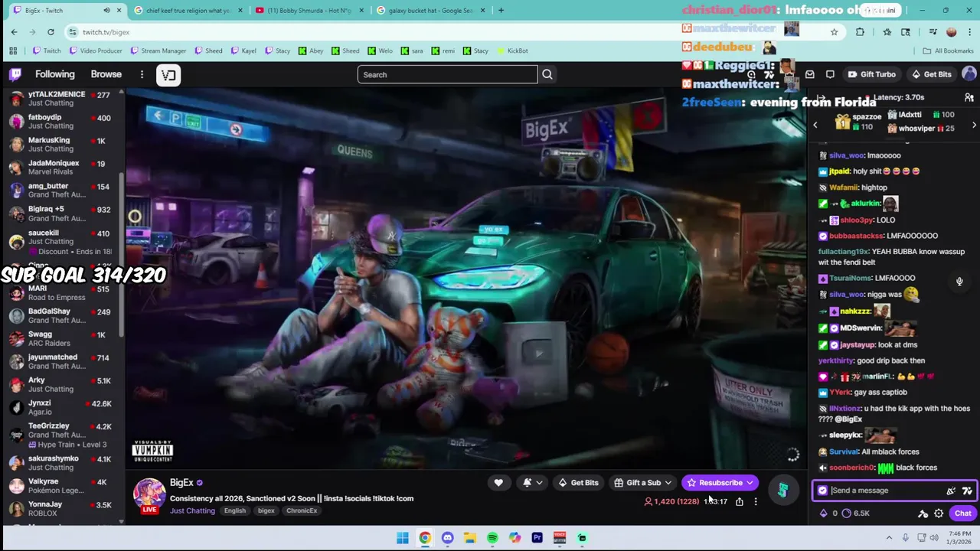Open the user profile avatar menu

click(969, 74)
